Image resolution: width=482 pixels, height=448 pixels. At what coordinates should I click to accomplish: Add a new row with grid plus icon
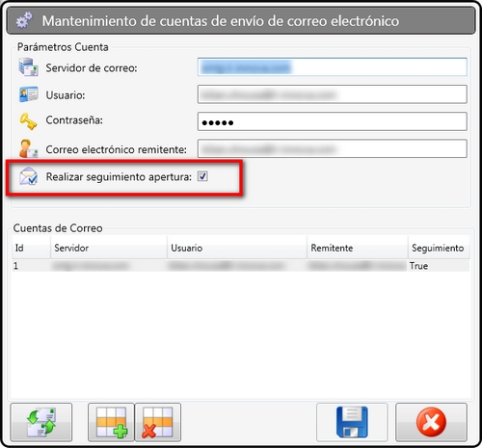point(111,422)
